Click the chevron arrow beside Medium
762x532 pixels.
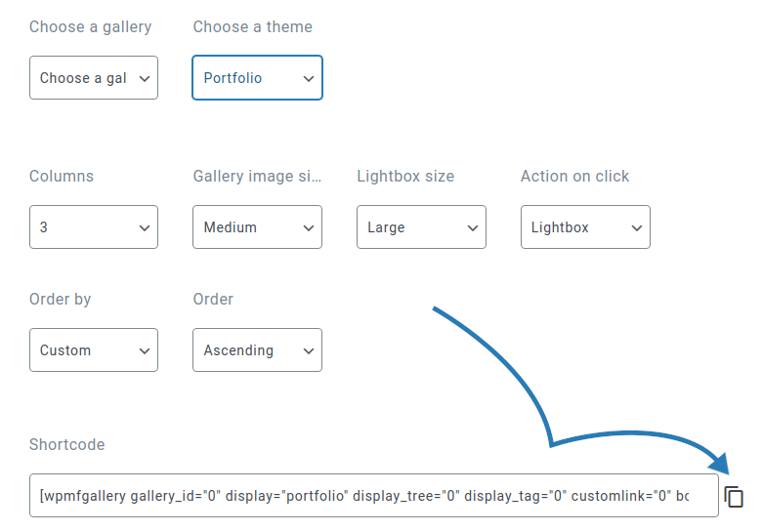pyautogui.click(x=309, y=227)
